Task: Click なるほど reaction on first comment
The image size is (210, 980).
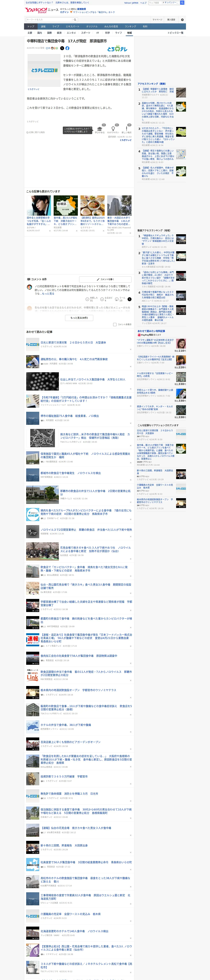Action: [x=106, y=299]
